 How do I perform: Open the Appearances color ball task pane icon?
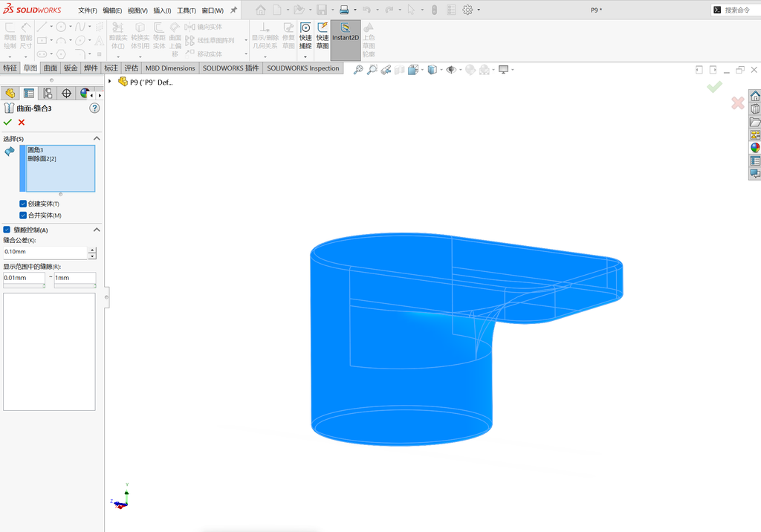[x=755, y=148]
